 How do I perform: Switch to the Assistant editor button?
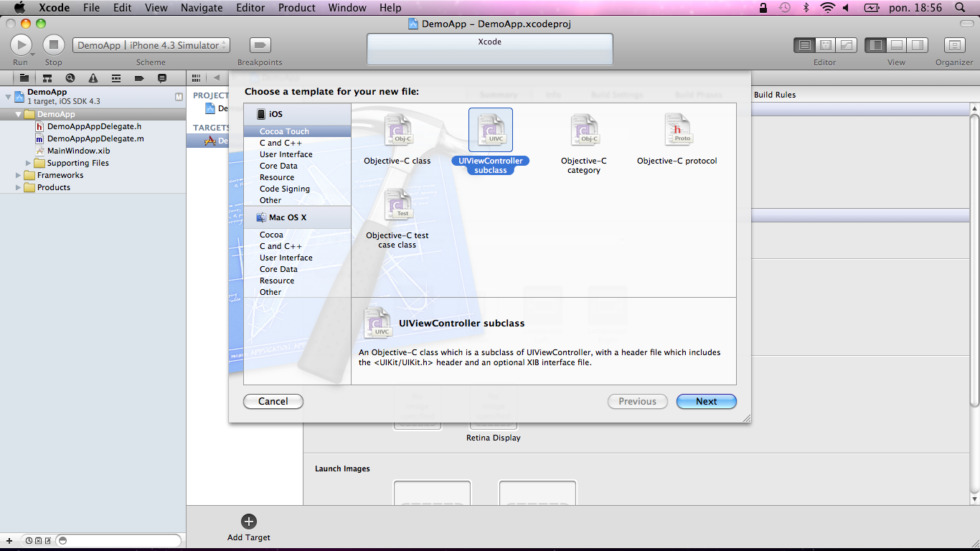coord(826,45)
